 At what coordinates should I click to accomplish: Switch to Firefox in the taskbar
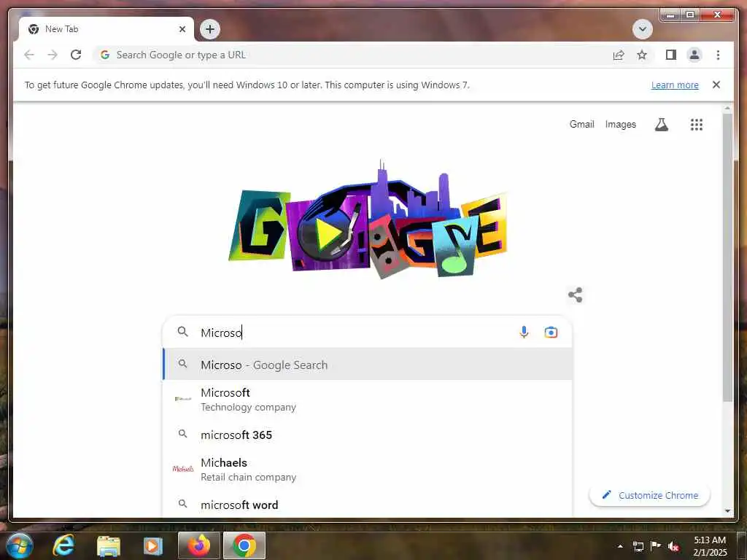point(198,545)
